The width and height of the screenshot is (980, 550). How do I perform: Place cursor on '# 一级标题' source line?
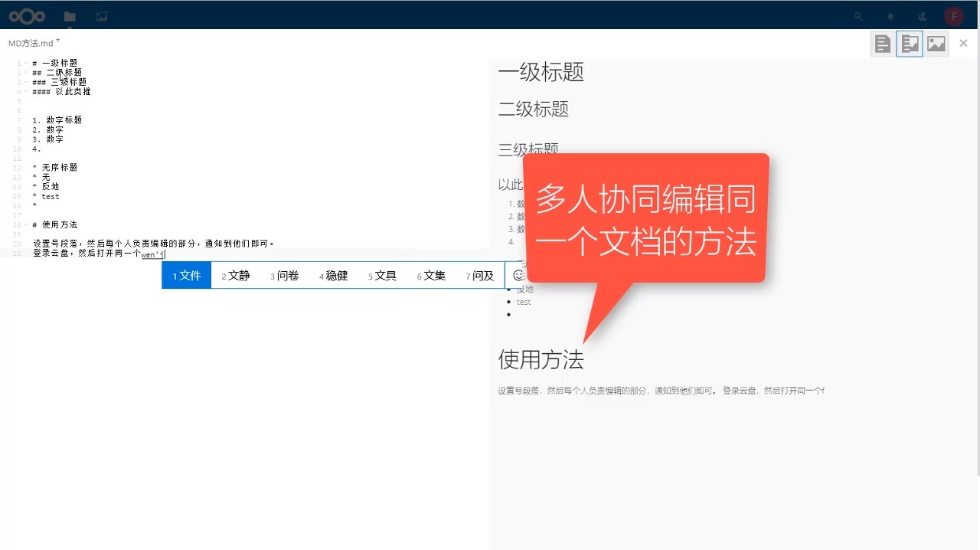tap(55, 63)
